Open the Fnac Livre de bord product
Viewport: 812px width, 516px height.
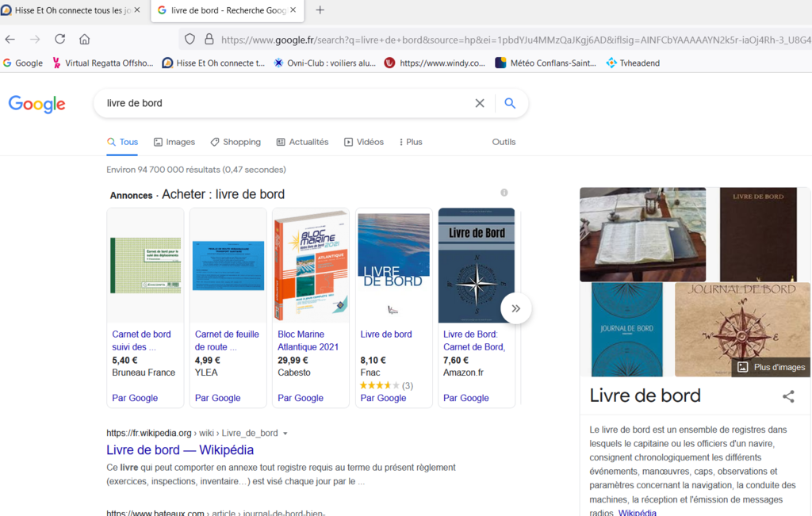(386, 334)
